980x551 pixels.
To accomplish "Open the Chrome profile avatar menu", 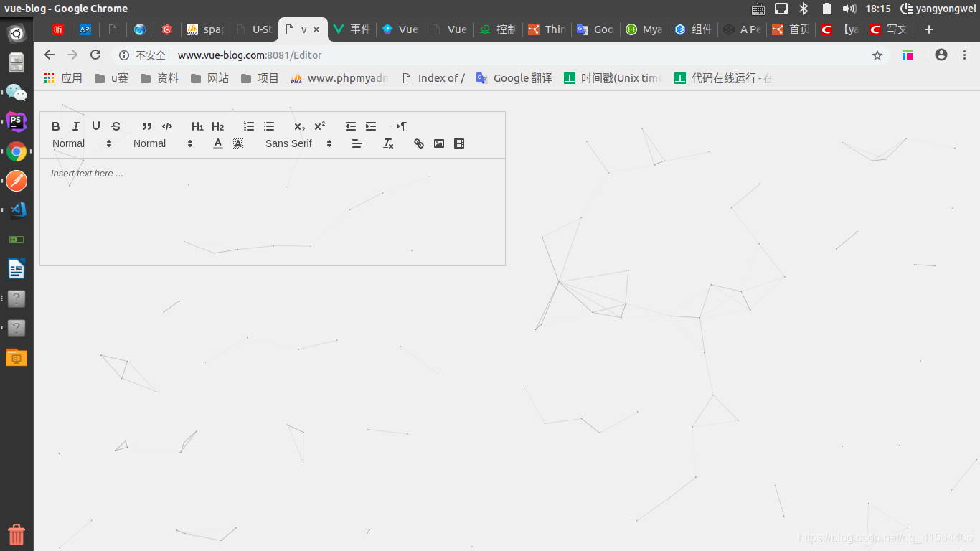I will (941, 55).
